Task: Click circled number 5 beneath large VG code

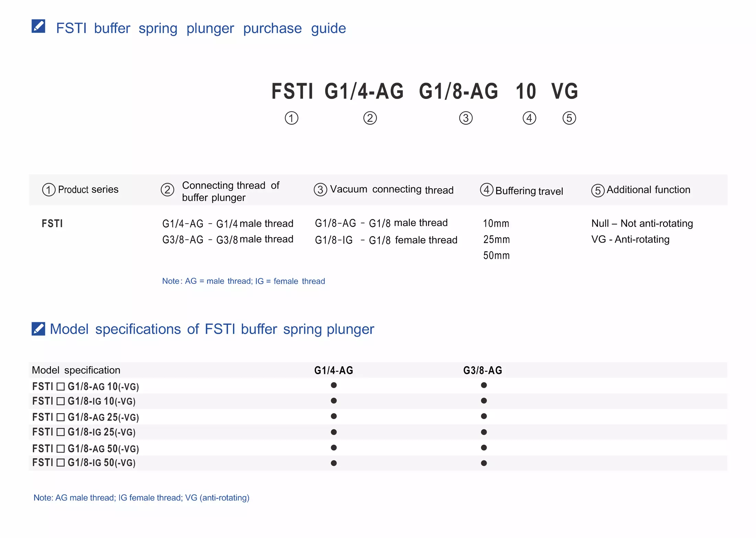Action: [x=569, y=118]
